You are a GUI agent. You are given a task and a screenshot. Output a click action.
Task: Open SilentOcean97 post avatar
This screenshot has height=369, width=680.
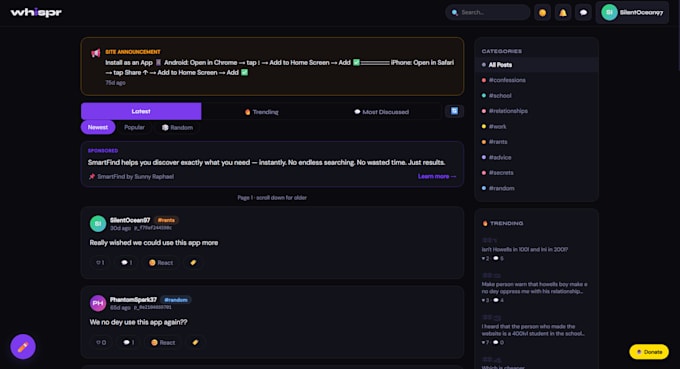(98, 224)
